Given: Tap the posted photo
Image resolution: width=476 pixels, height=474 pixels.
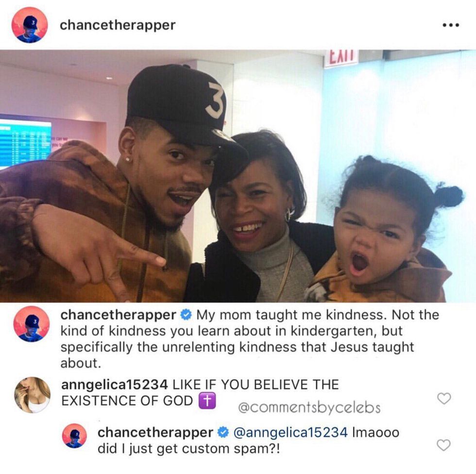Looking at the screenshot, I should [x=238, y=176].
